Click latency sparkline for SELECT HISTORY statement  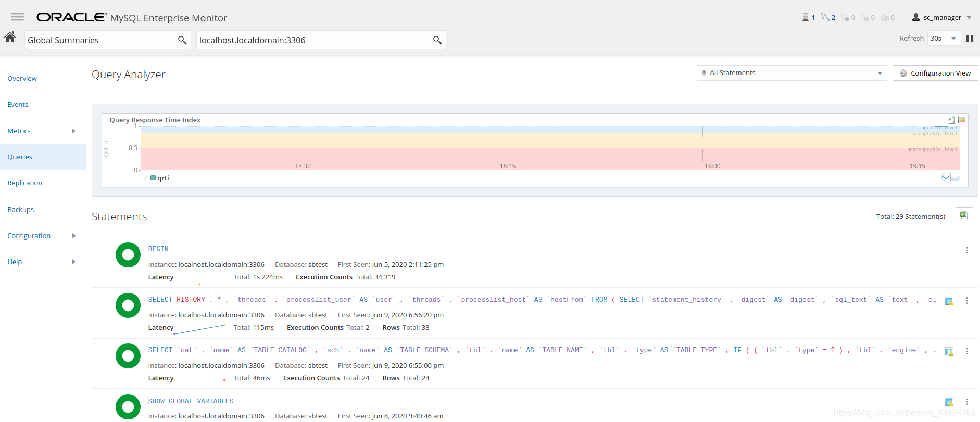[199, 329]
